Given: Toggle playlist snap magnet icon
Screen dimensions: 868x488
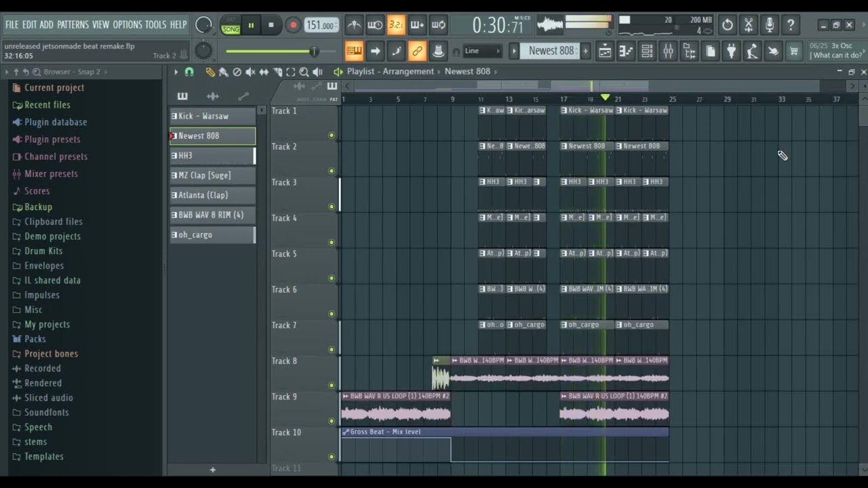Looking at the screenshot, I should point(189,72).
